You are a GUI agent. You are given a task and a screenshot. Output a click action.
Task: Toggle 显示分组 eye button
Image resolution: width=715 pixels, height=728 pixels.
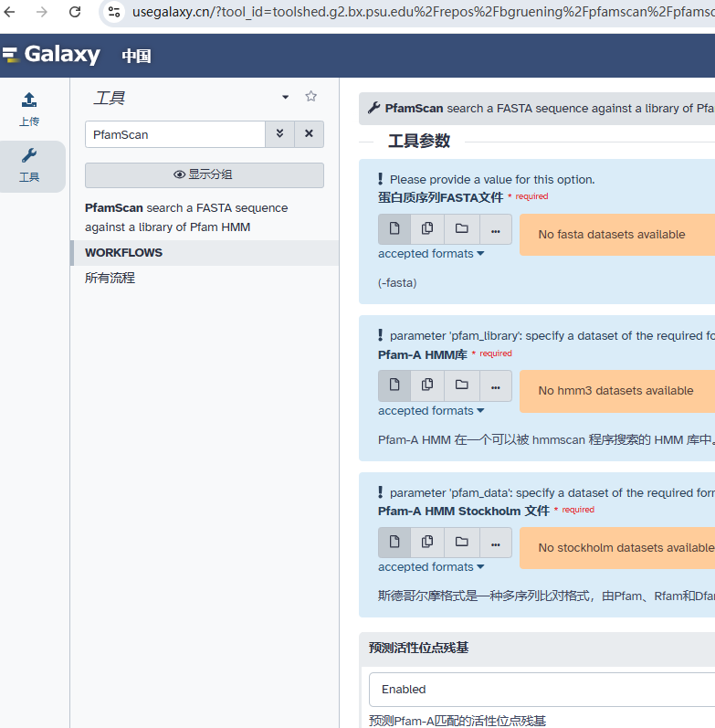click(x=205, y=174)
